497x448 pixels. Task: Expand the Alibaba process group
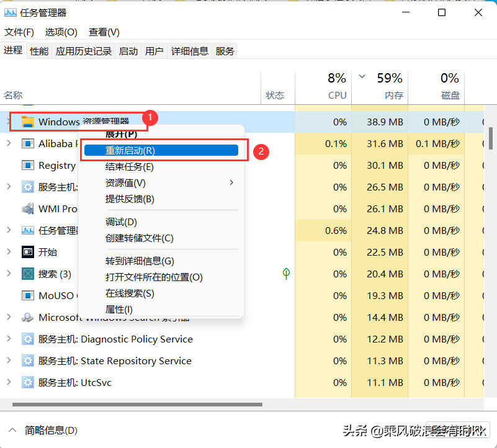click(x=9, y=143)
